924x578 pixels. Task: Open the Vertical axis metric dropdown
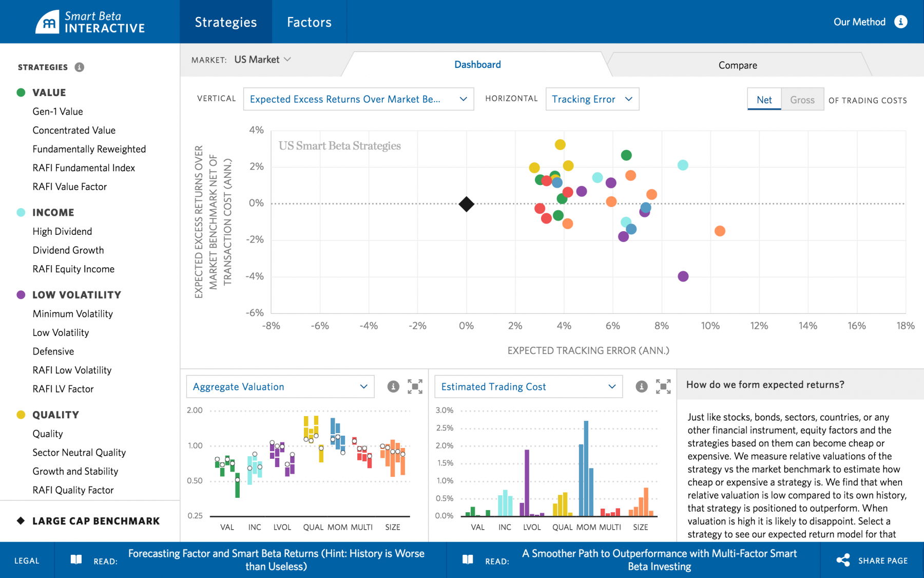point(358,99)
